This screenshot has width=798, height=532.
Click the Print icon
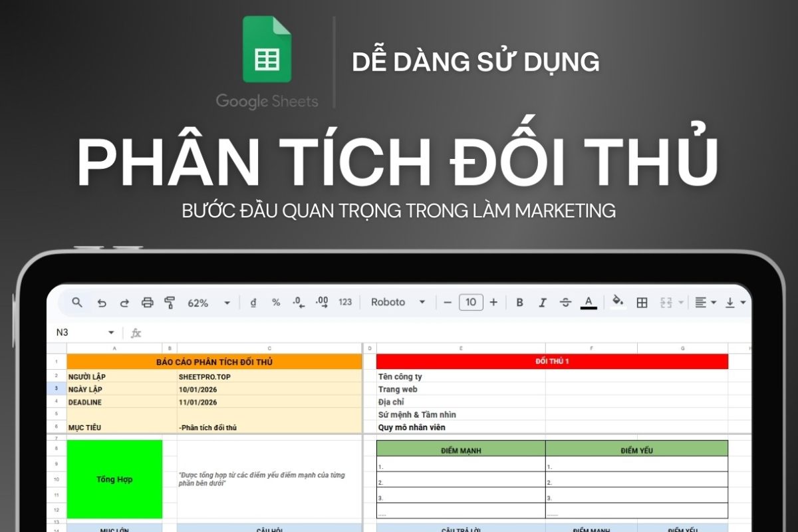pos(147,303)
